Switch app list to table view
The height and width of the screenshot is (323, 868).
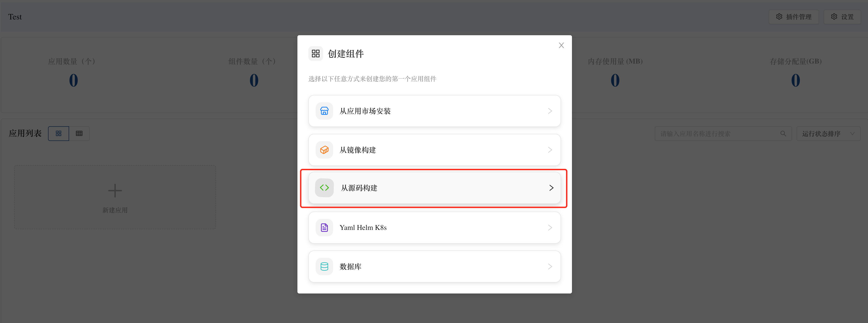[x=79, y=134]
